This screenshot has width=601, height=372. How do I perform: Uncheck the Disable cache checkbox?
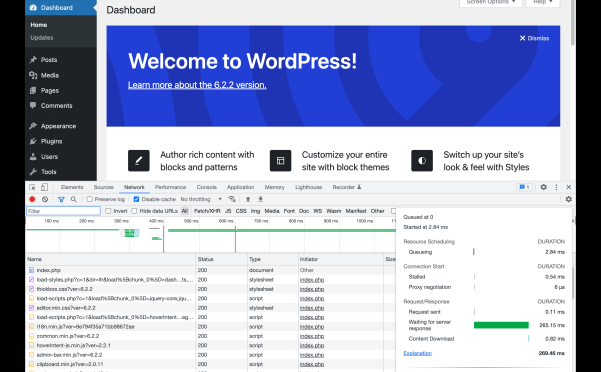point(136,199)
